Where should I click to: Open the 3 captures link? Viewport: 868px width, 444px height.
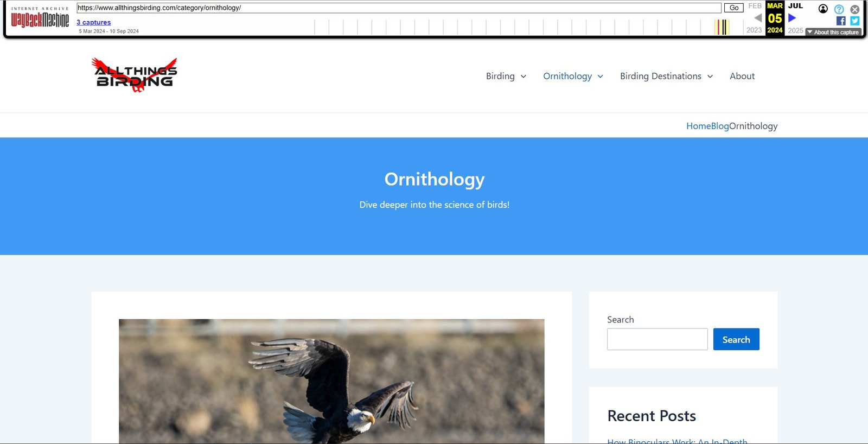coord(93,22)
